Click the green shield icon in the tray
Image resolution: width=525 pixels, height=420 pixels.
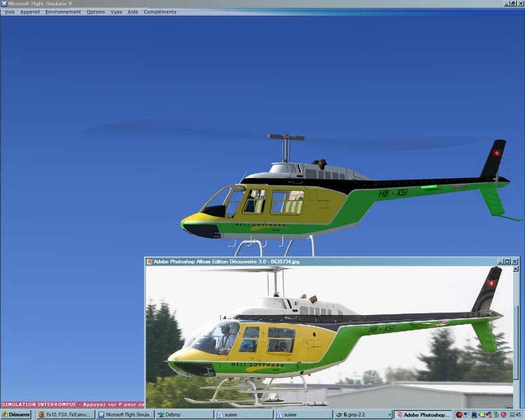[x=495, y=414]
